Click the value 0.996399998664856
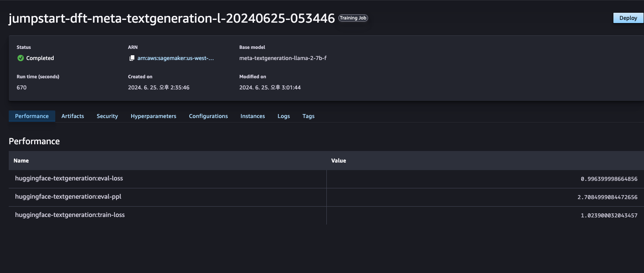Viewport: 644px width, 273px height. coord(609,179)
